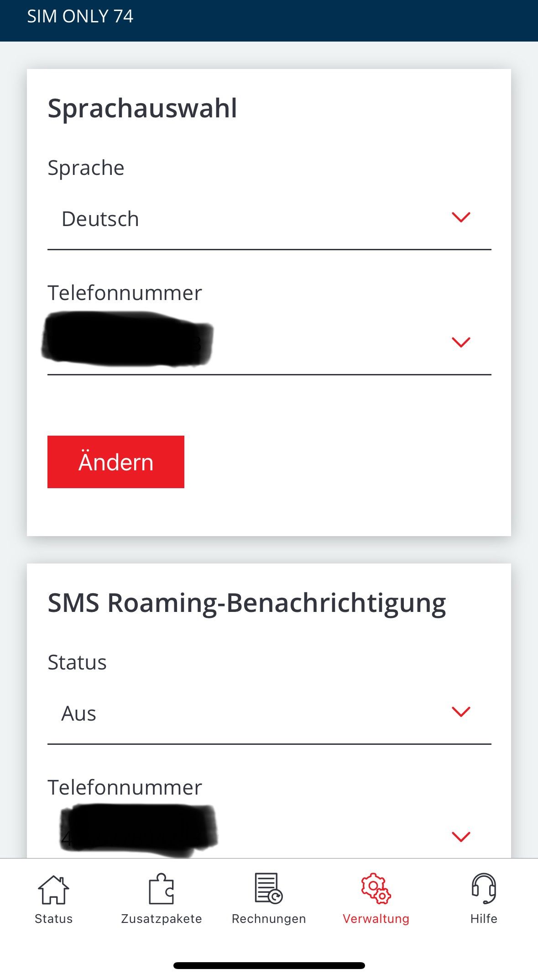
Task: Select the Status tab label
Action: 53,919
